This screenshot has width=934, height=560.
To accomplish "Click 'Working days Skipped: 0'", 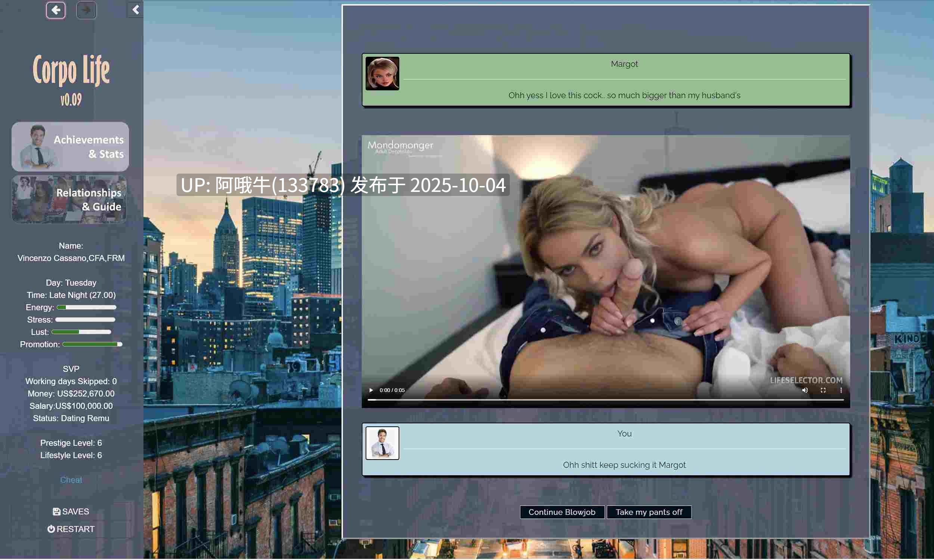I will (x=71, y=382).
